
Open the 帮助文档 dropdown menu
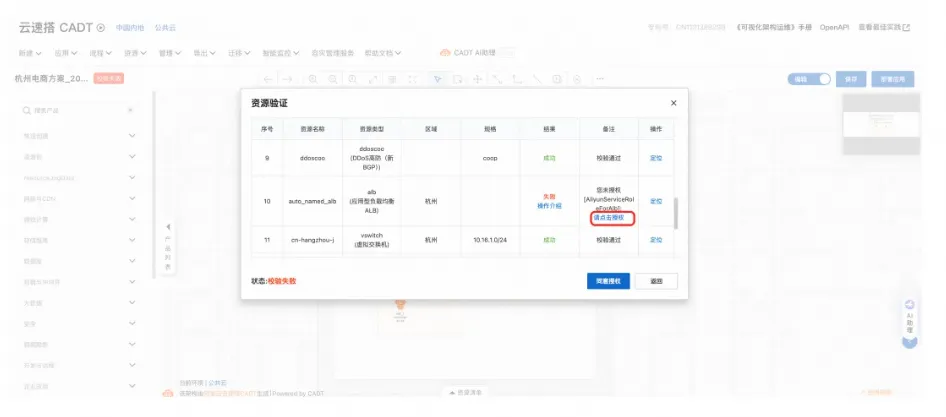[x=383, y=53]
